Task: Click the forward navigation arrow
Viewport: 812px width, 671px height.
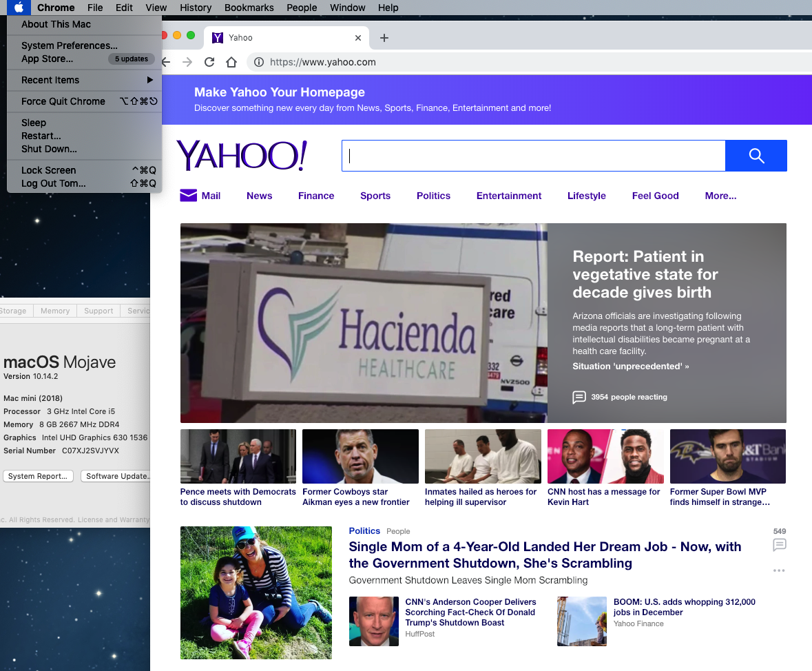Action: click(187, 62)
